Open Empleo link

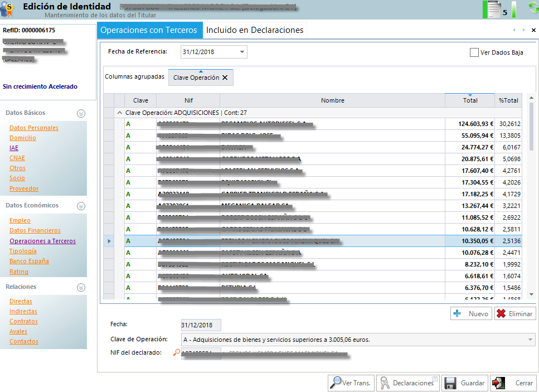pos(20,220)
